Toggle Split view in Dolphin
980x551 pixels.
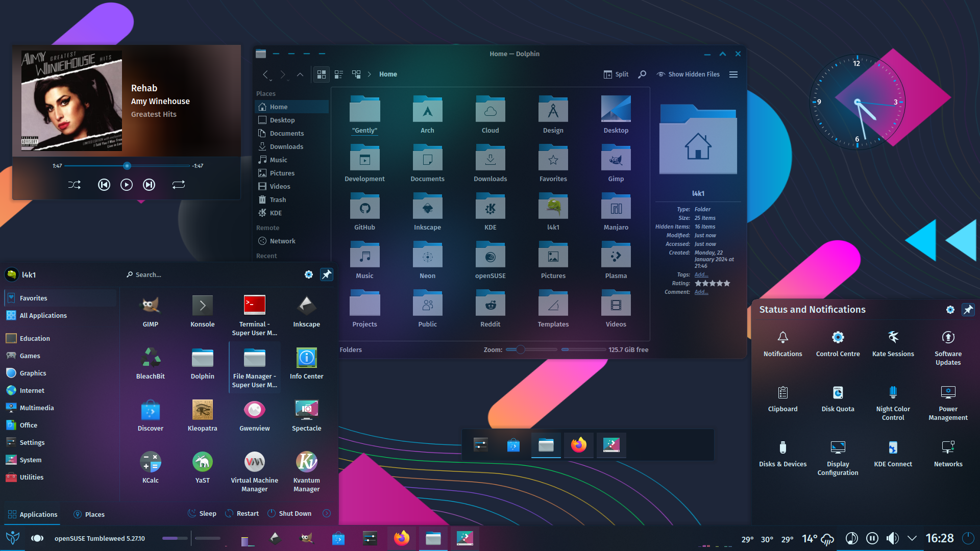(x=616, y=74)
